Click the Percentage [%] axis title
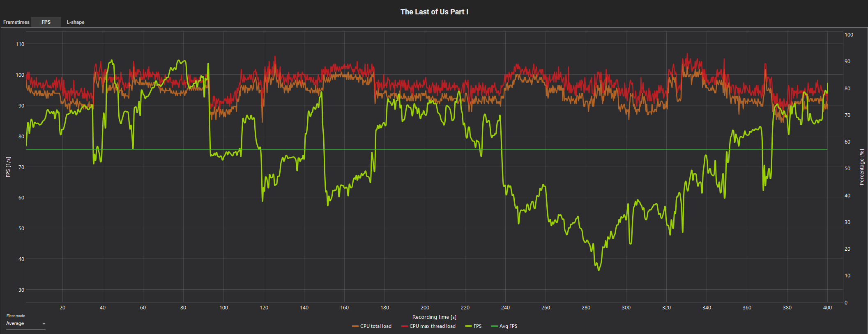Viewport: 868px width, 334px height. (x=862, y=167)
